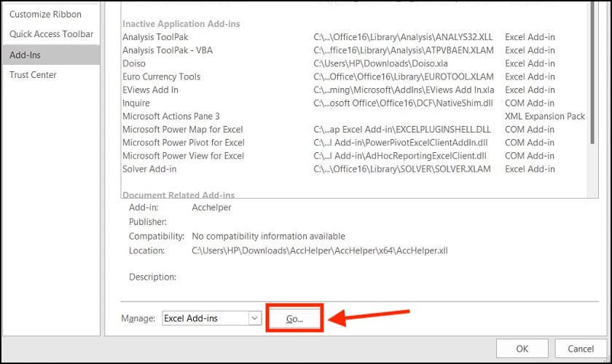Open the Manage Excel Add-ins dropdown
The height and width of the screenshot is (364, 612).
[211, 318]
